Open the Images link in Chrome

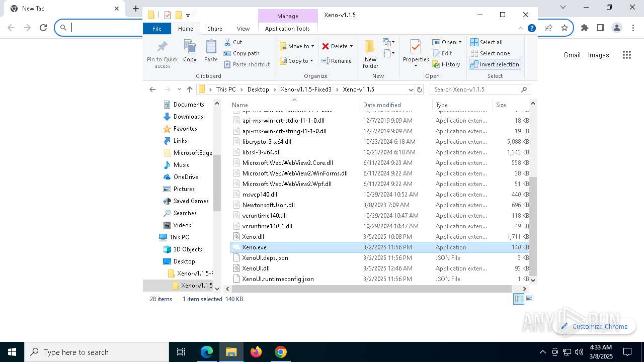pos(598,55)
